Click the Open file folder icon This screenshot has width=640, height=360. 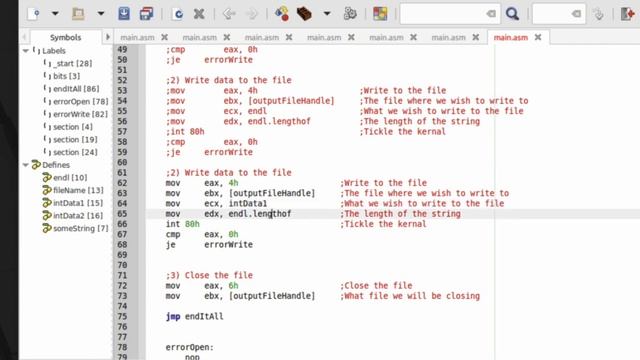78,14
